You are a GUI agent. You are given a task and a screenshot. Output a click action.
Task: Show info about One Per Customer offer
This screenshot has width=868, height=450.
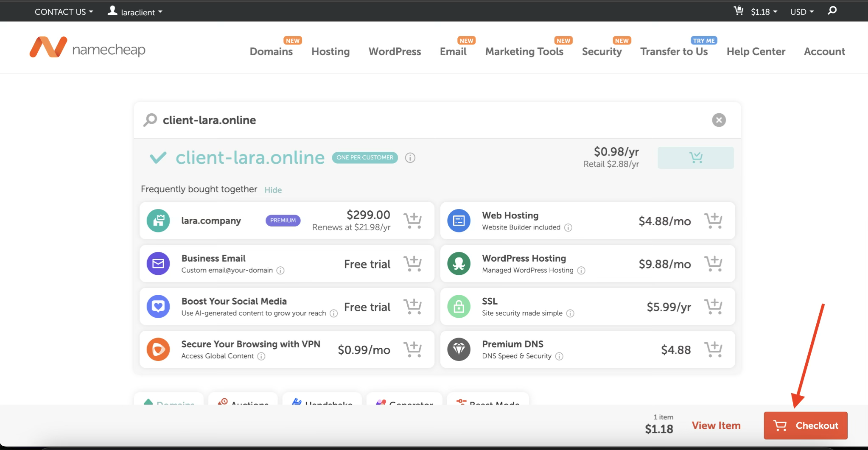click(410, 158)
